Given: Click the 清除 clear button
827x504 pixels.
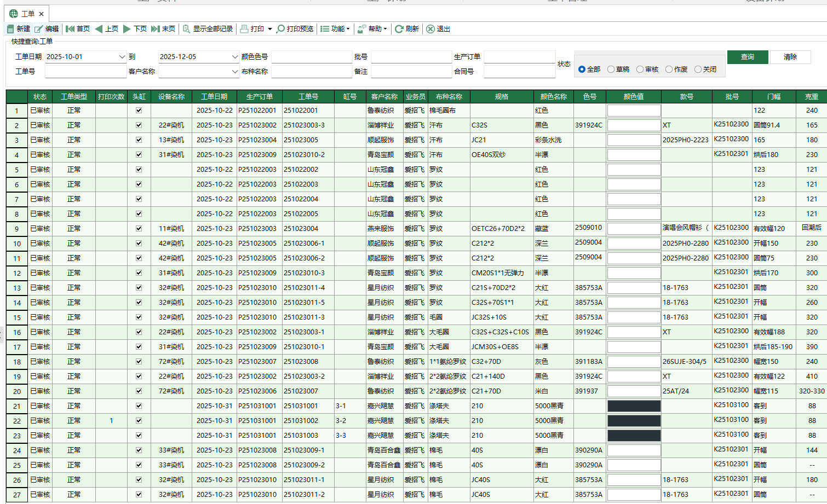Looking at the screenshot, I should 790,57.
